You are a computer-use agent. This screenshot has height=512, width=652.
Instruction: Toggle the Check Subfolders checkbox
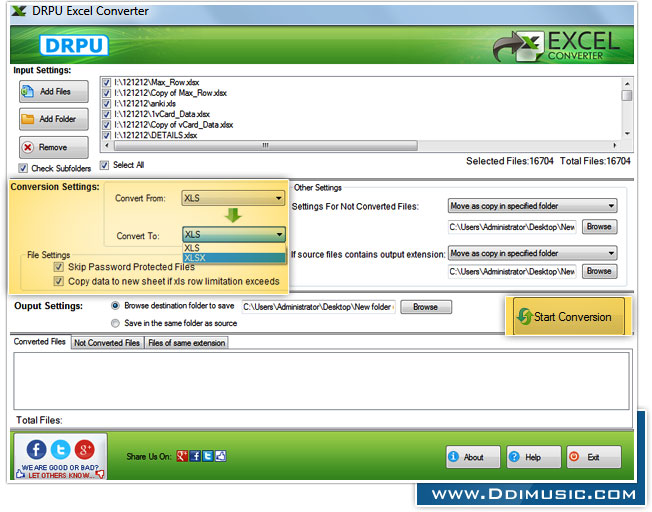coord(23,168)
